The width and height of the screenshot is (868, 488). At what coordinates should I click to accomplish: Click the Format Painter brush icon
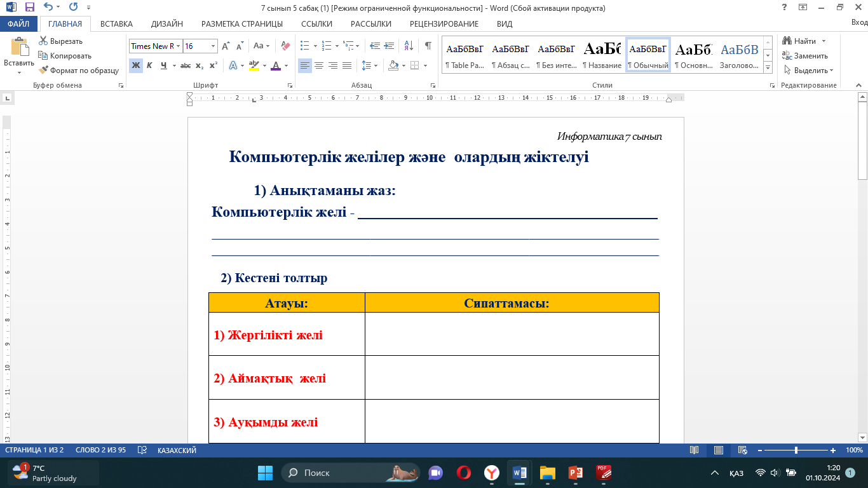(x=44, y=71)
